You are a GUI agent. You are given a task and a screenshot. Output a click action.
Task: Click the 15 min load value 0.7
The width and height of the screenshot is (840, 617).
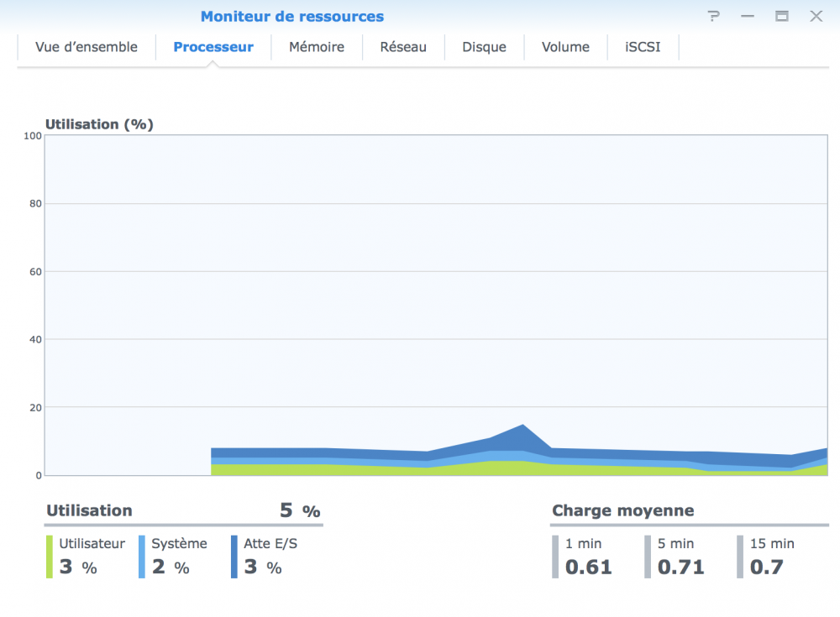767,567
